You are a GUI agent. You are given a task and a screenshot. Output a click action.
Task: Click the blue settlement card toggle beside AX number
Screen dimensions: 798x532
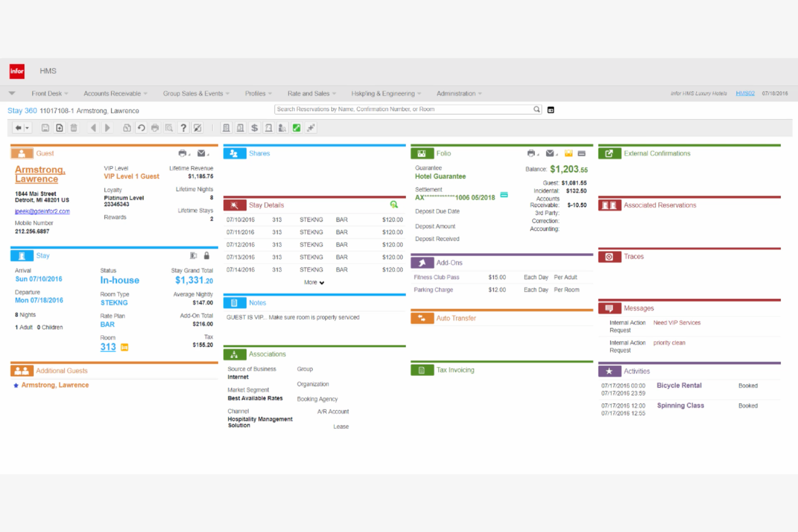[504, 195]
